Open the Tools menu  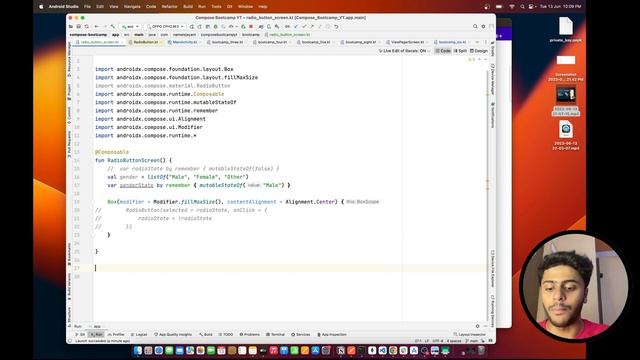pyautogui.click(x=216, y=7)
